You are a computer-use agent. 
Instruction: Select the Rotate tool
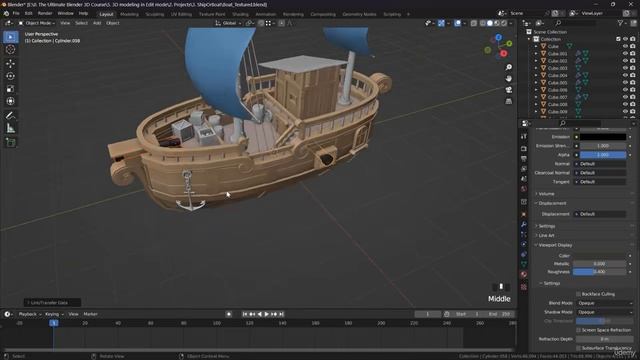(11, 76)
